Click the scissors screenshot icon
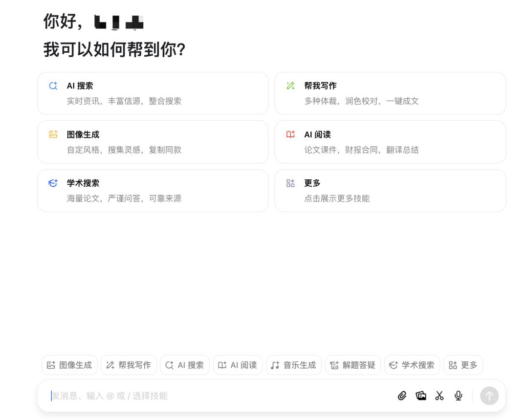 tap(440, 396)
